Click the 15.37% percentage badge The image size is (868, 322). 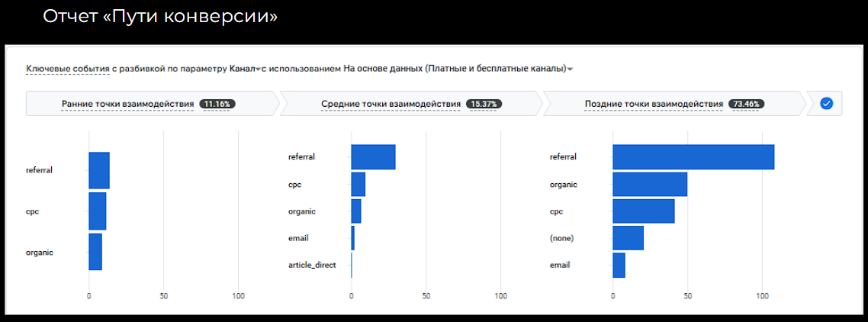pos(484,104)
